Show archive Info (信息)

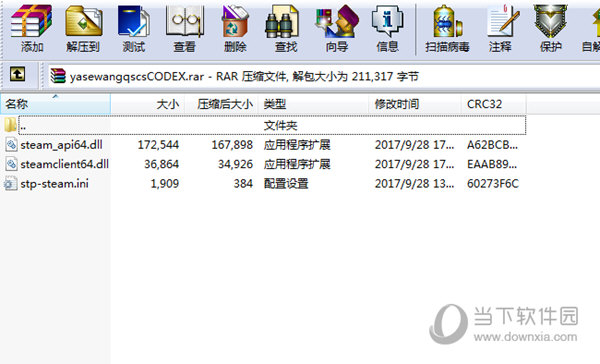pyautogui.click(x=387, y=28)
